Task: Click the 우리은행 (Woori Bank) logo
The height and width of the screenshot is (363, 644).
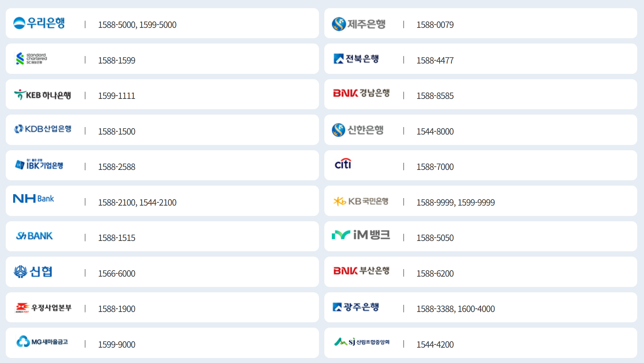Action: point(39,23)
